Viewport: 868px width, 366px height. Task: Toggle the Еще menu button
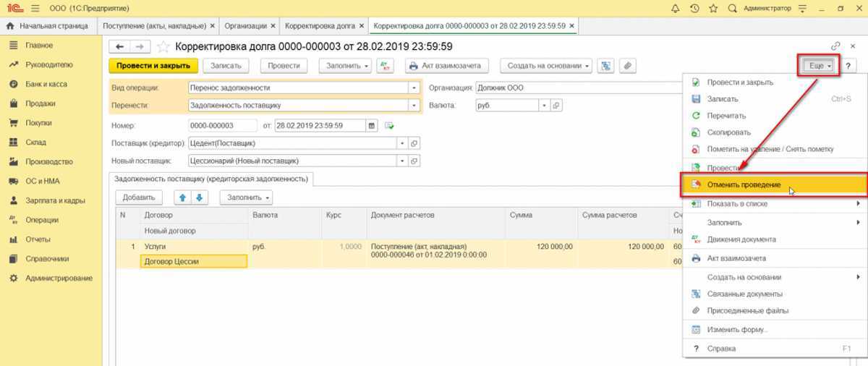(x=819, y=65)
